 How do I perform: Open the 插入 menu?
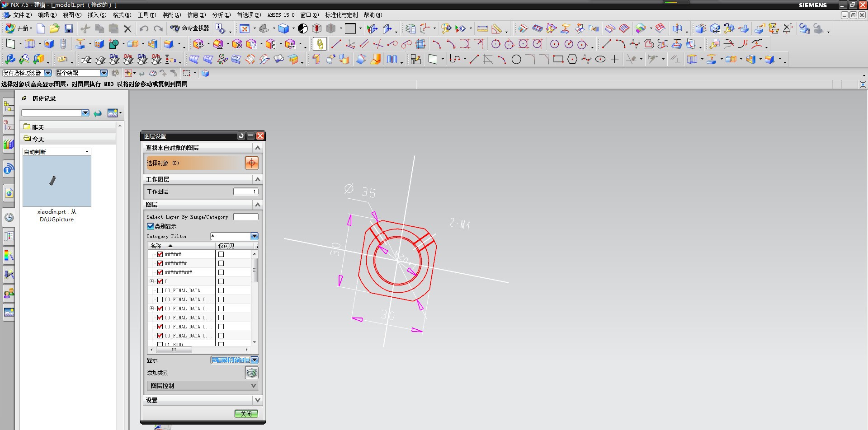tap(97, 15)
